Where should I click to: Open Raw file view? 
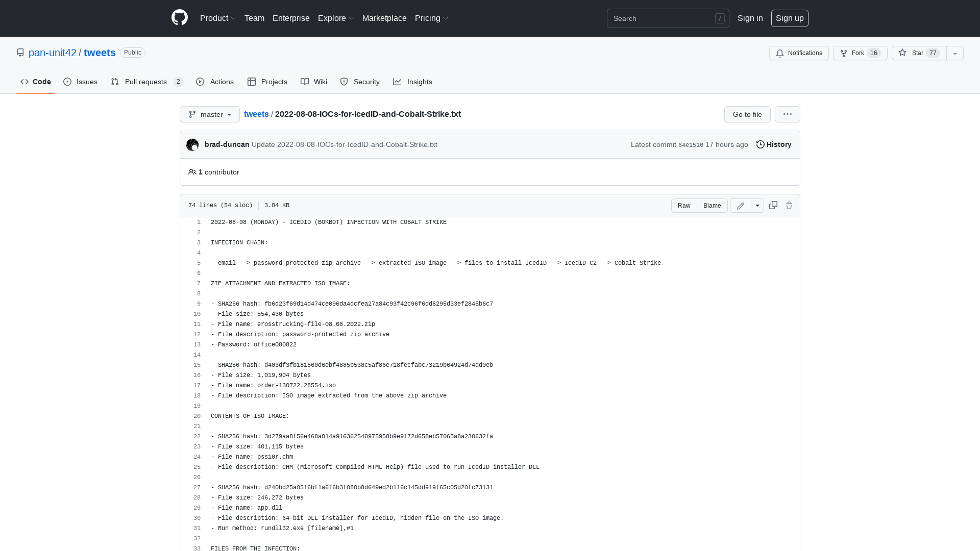(684, 206)
